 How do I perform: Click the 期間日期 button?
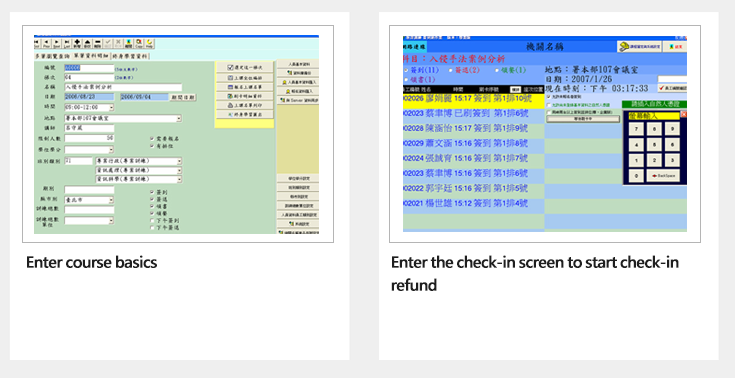(183, 97)
